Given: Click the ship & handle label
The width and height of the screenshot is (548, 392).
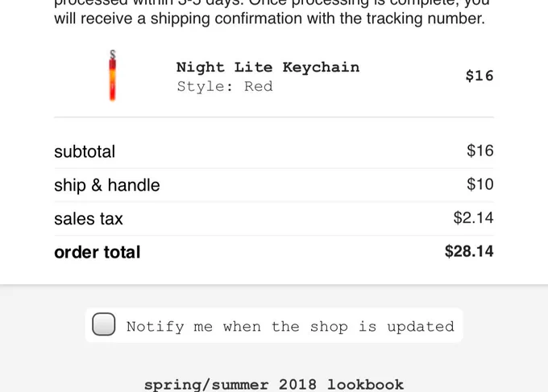Looking at the screenshot, I should [107, 185].
